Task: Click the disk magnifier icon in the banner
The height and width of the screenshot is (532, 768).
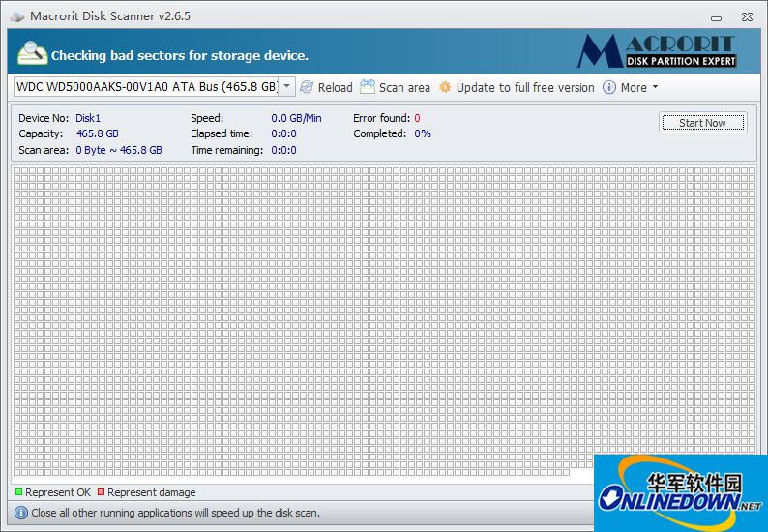Action: pos(32,53)
